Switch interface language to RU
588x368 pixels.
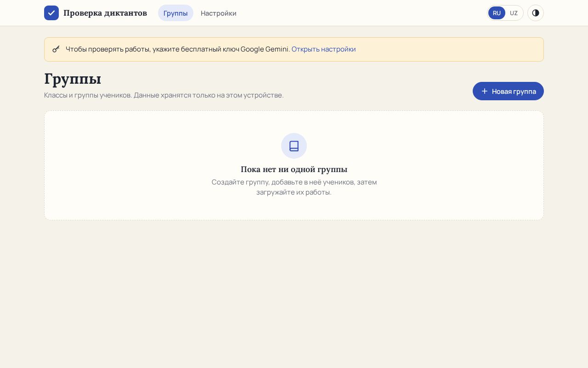click(497, 13)
